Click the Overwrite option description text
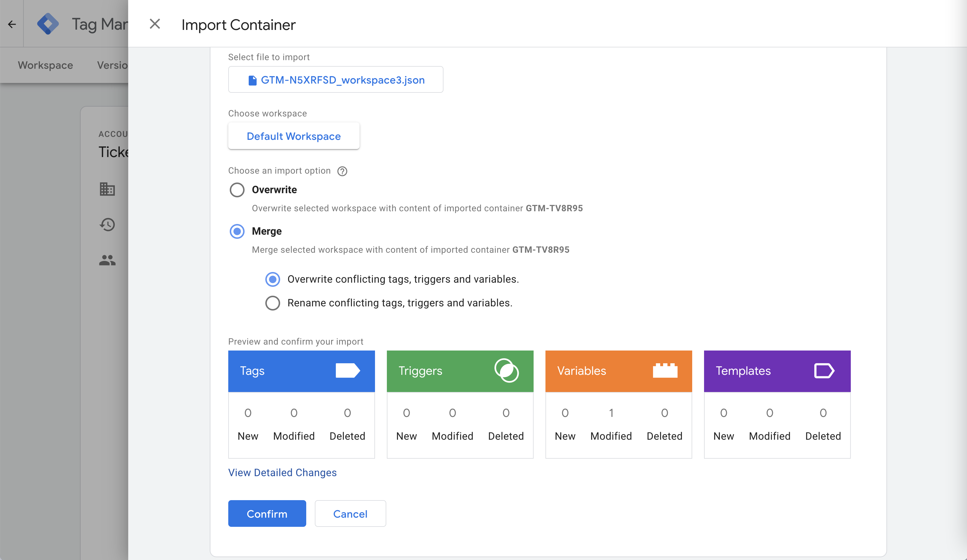 pyautogui.click(x=417, y=208)
